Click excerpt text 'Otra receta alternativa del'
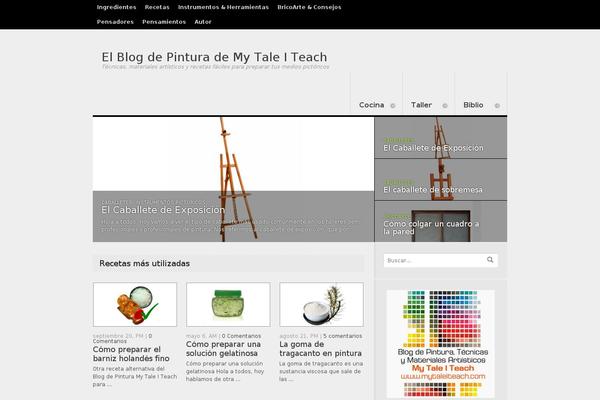This screenshot has height=400, width=600. point(129,369)
